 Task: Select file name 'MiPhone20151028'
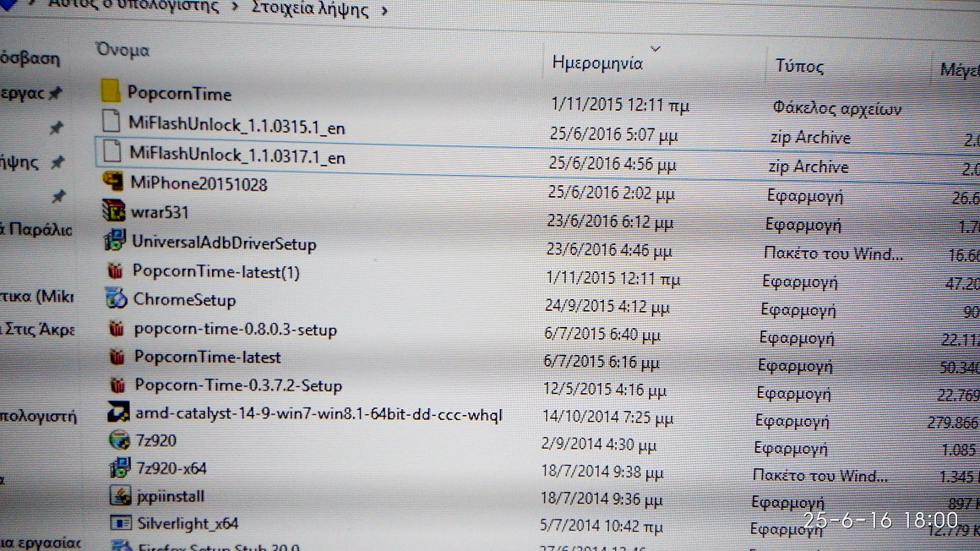199,183
